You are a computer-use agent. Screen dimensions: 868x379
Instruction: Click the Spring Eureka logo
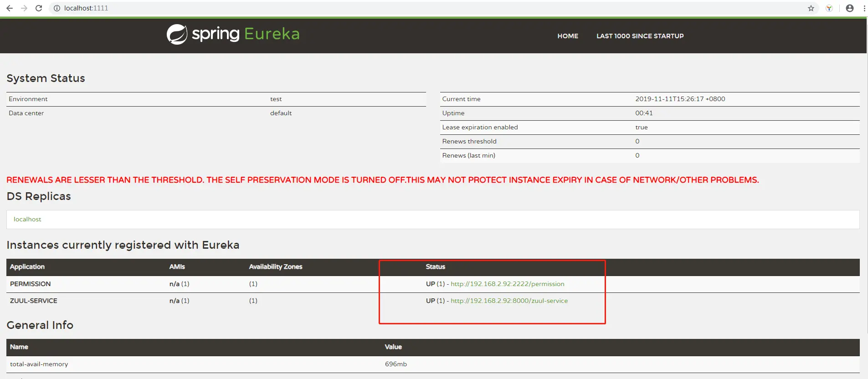coord(233,34)
